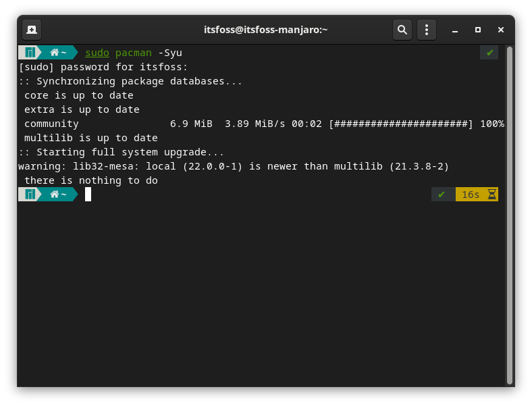This screenshot has width=532, height=406.
Task: Click Manjaro logo on first prompt line
Action: pyautogui.click(x=30, y=53)
